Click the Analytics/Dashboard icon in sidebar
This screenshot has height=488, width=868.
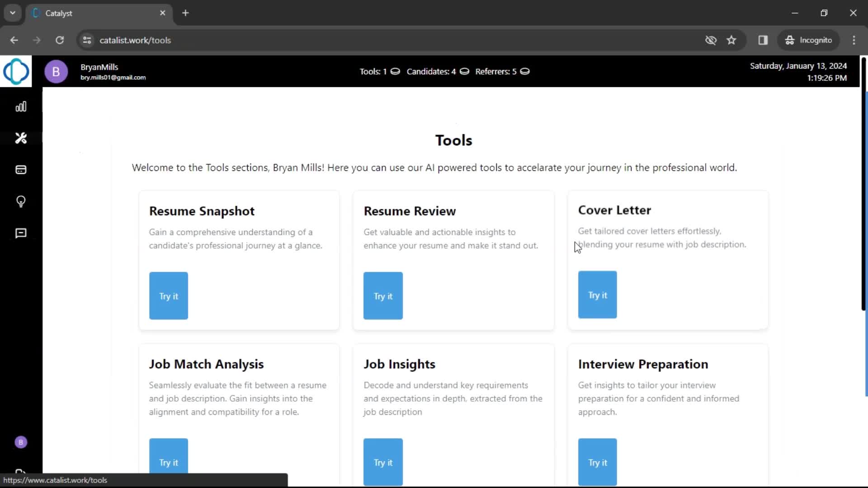click(x=21, y=106)
